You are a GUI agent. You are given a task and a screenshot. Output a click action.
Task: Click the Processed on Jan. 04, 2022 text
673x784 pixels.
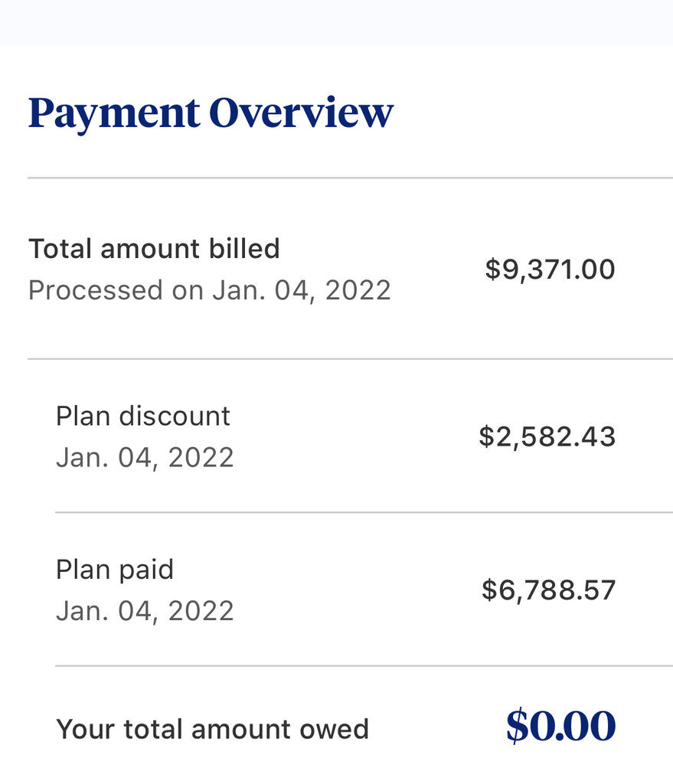pos(210,290)
